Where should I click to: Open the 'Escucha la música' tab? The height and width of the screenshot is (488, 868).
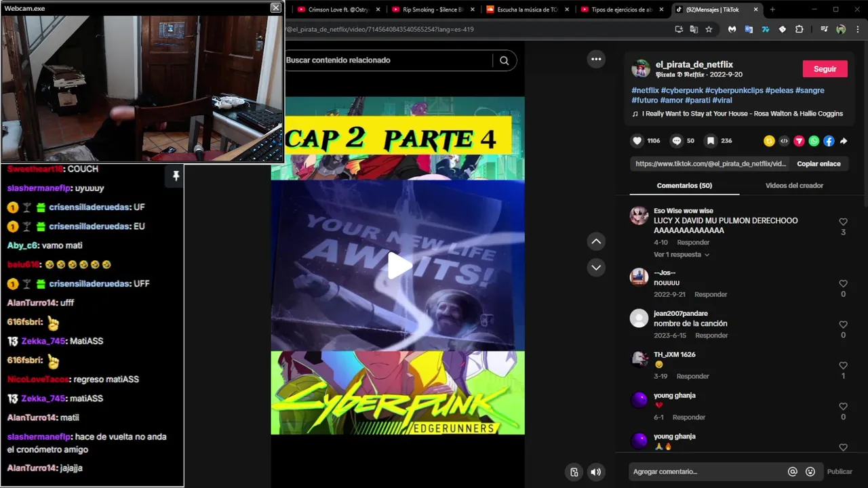pyautogui.click(x=526, y=9)
